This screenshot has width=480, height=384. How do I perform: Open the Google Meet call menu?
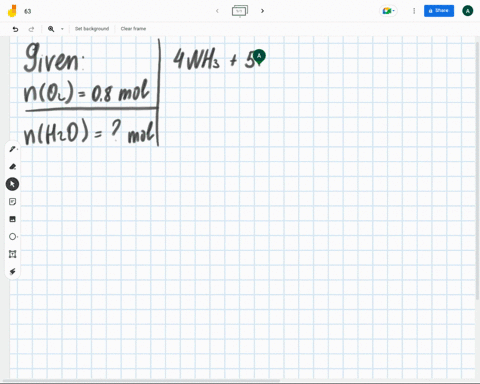coord(388,11)
